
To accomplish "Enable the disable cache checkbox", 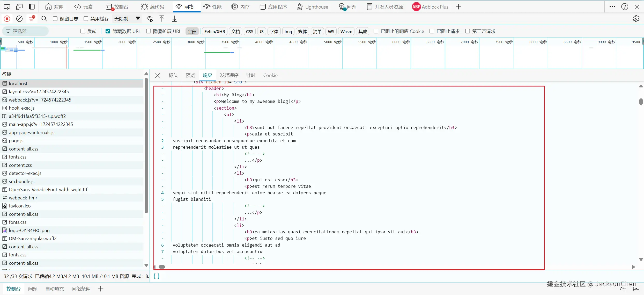I will [x=86, y=19].
